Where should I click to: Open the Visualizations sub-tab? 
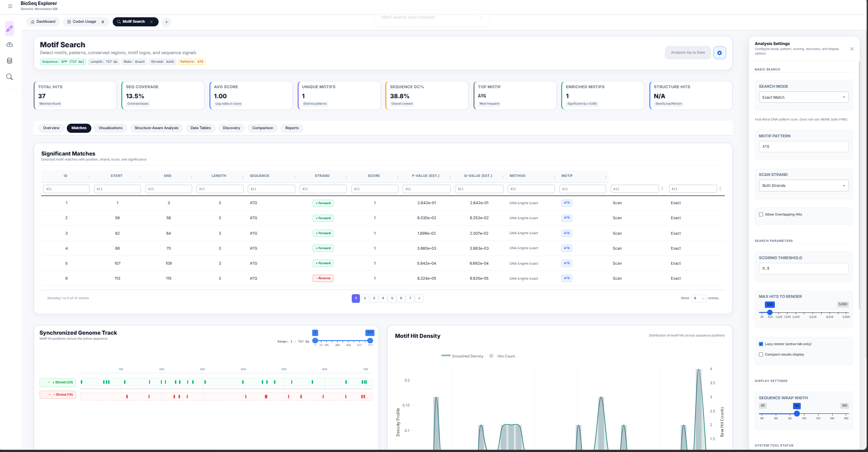pos(110,128)
